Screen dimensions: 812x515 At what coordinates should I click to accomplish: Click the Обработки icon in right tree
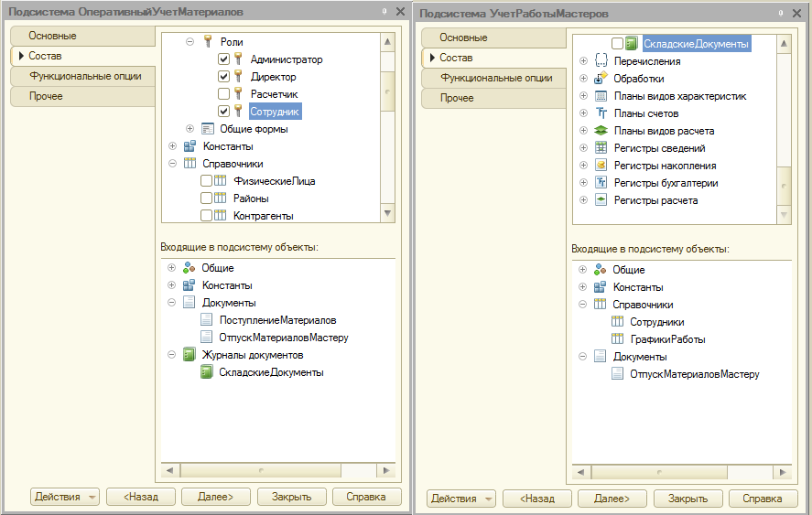point(601,78)
